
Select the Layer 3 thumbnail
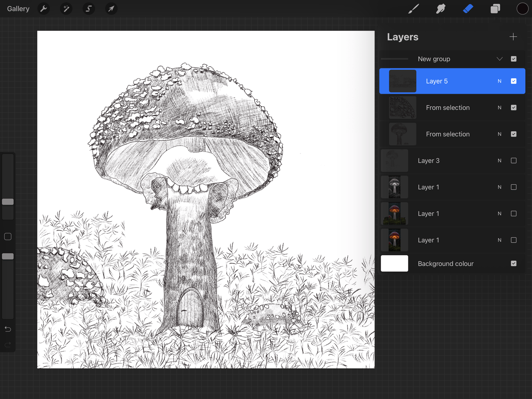point(394,161)
